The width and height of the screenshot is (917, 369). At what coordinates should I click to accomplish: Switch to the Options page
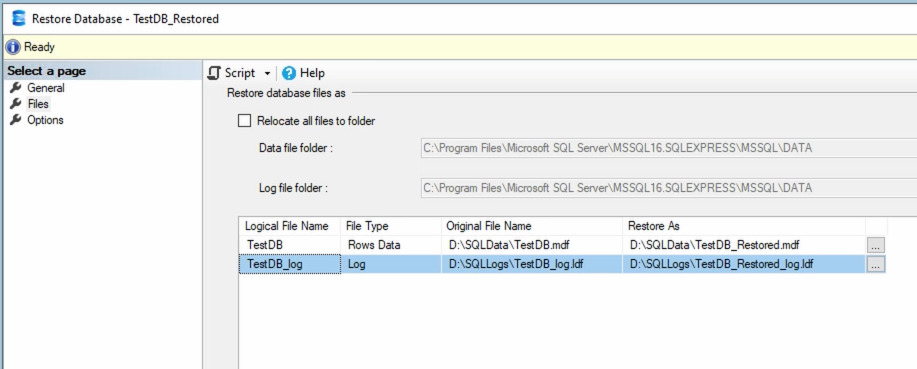(x=45, y=120)
